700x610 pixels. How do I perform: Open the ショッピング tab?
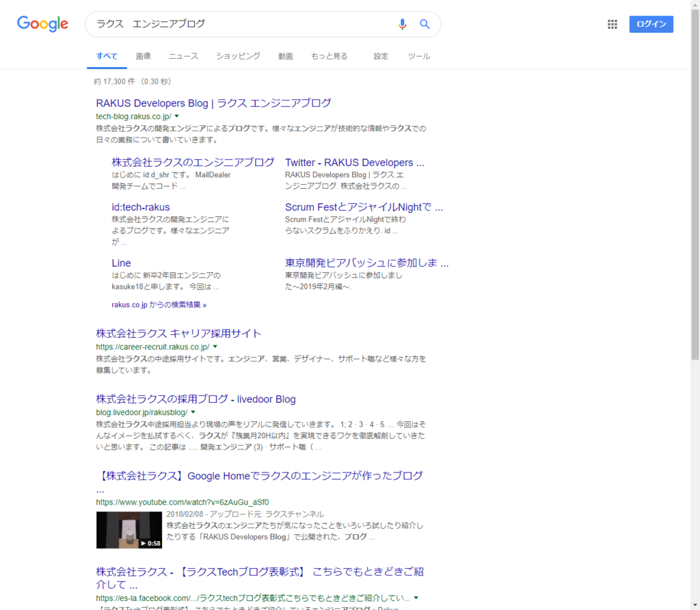(238, 56)
